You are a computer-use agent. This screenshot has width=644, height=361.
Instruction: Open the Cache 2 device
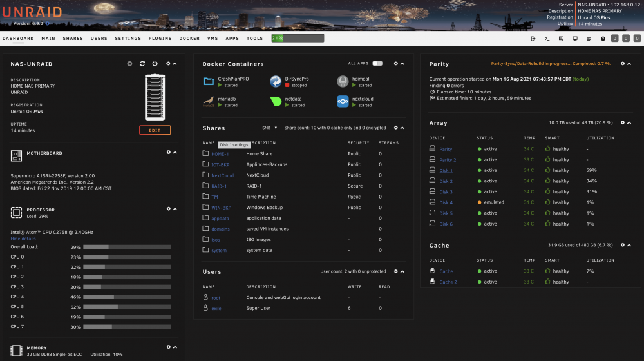tap(448, 282)
